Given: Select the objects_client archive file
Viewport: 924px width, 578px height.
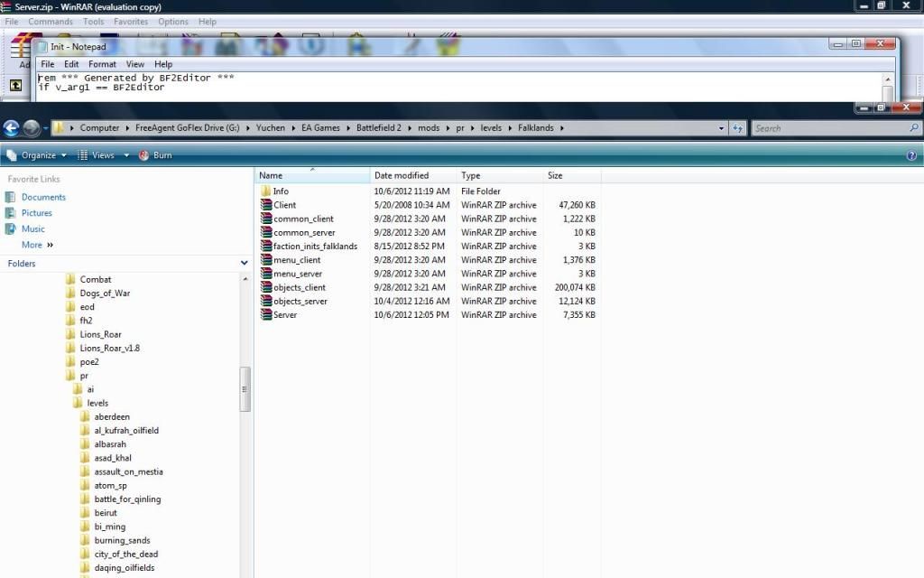Looking at the screenshot, I should 299,287.
